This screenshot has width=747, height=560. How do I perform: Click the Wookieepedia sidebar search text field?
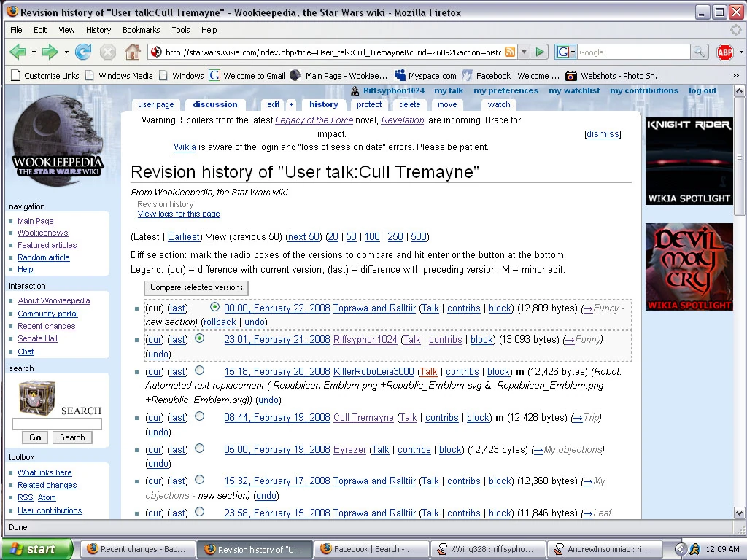point(57,424)
